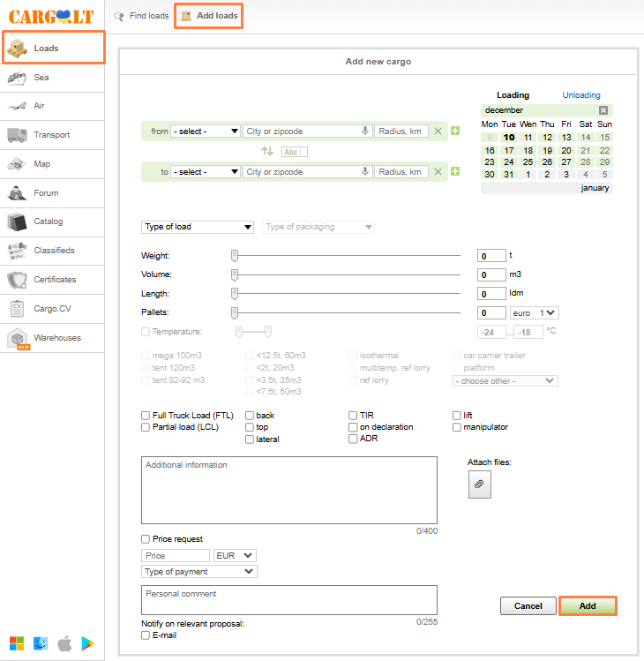
Task: Enable Full Truck Load (FTL) checkbox
Action: tap(146, 416)
